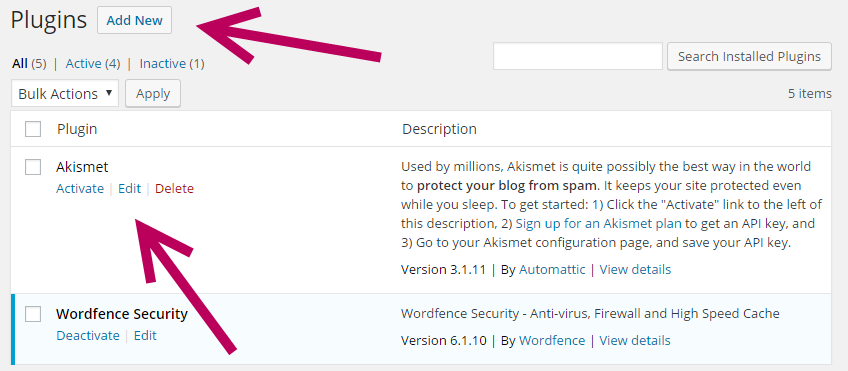Click the Wordfence Anti-virus Firewall description text
848x371 pixels.
click(x=591, y=314)
